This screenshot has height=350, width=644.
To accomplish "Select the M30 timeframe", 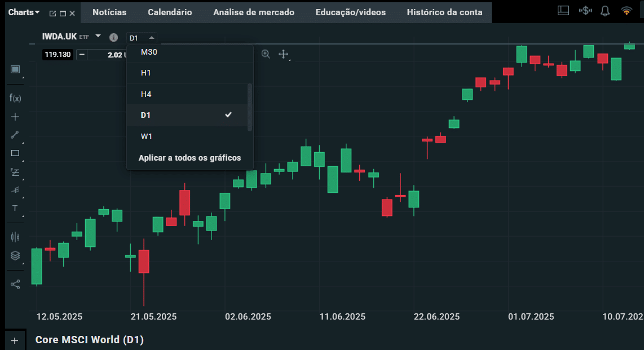I will [188, 52].
